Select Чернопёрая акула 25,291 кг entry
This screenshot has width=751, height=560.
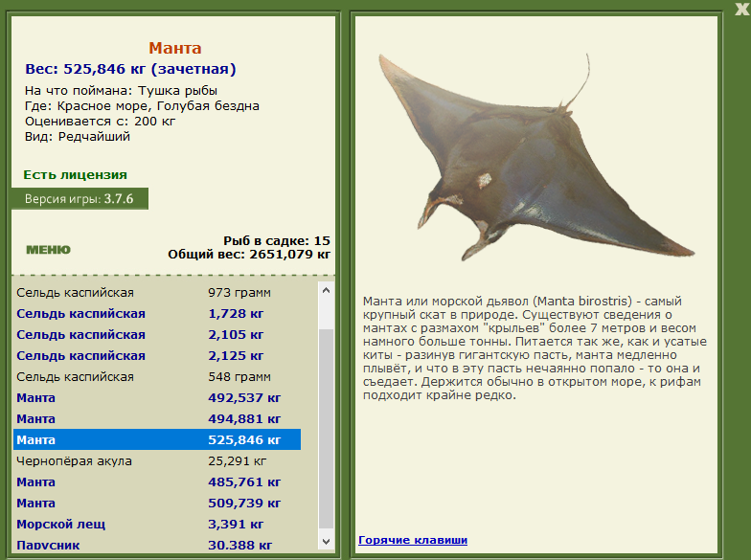(157, 461)
